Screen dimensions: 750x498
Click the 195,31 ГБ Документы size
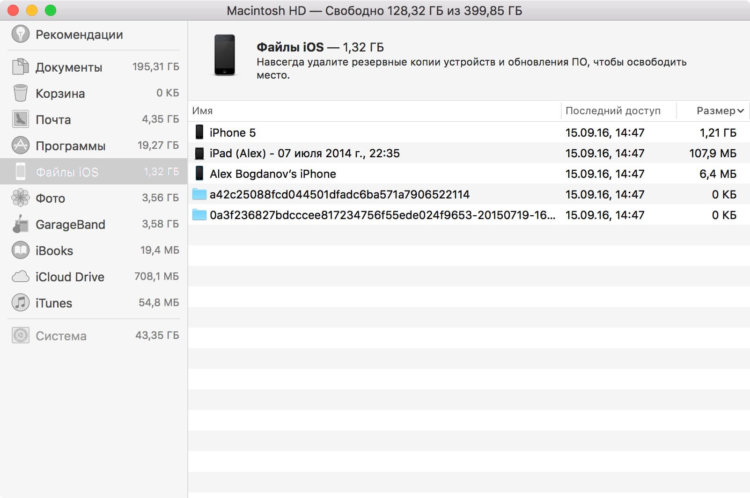point(156,66)
